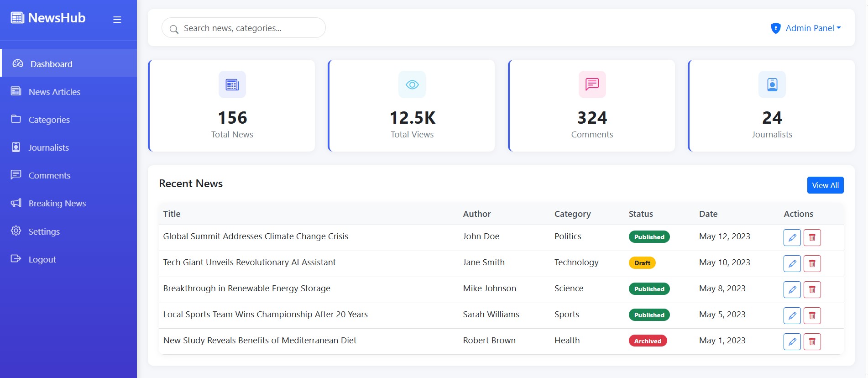Delete the Tech Giant AI Assistant article
868x378 pixels.
[812, 263]
